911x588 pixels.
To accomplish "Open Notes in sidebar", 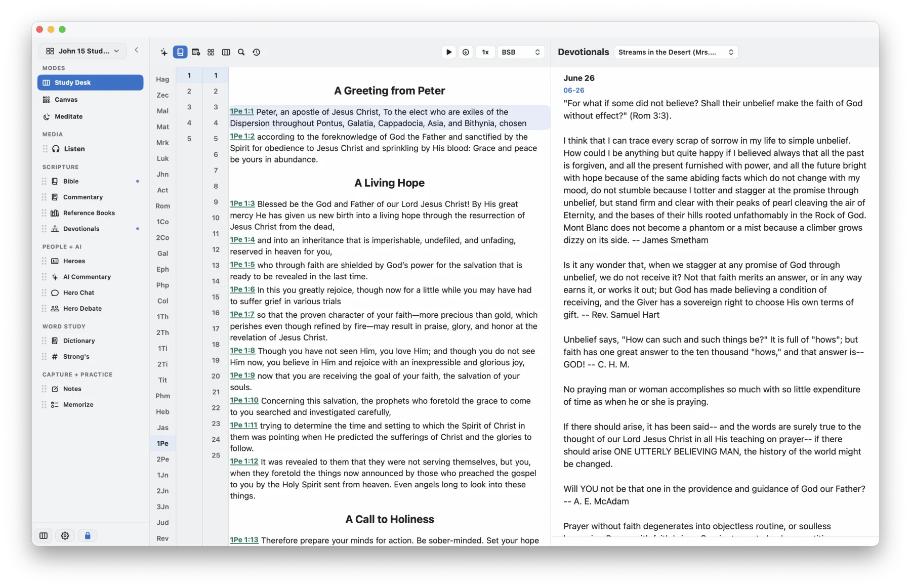I will tap(91, 389).
